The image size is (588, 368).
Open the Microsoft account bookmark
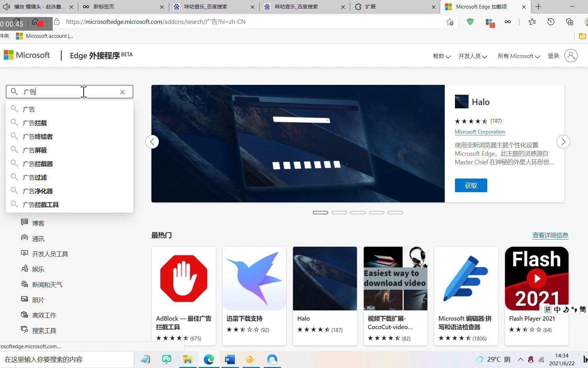(45, 36)
